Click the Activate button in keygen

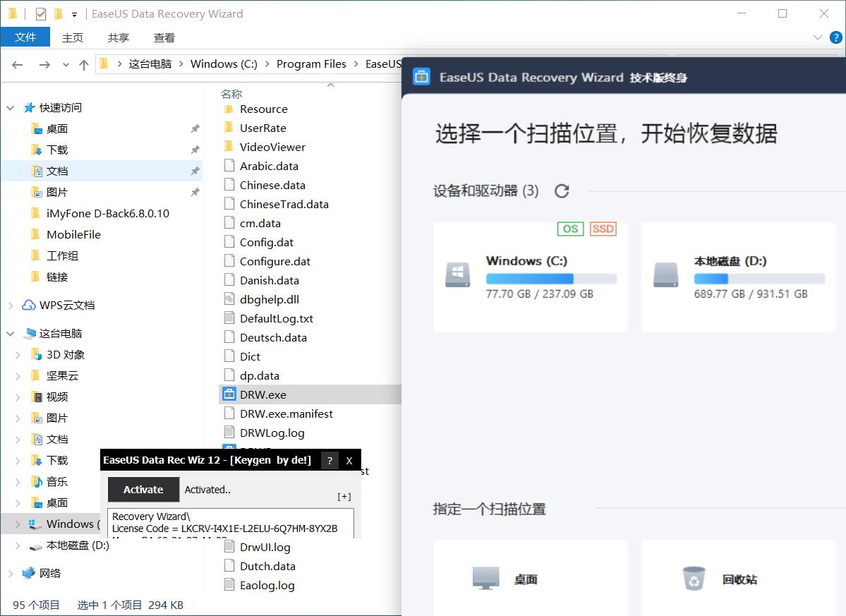tap(143, 489)
